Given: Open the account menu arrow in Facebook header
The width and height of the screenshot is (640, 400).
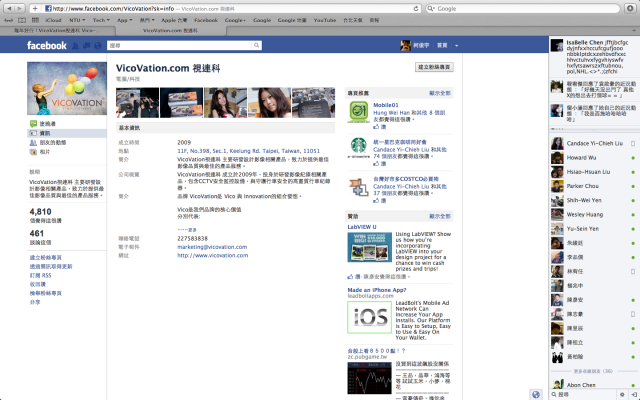Looking at the screenshot, I should tap(456, 46).
